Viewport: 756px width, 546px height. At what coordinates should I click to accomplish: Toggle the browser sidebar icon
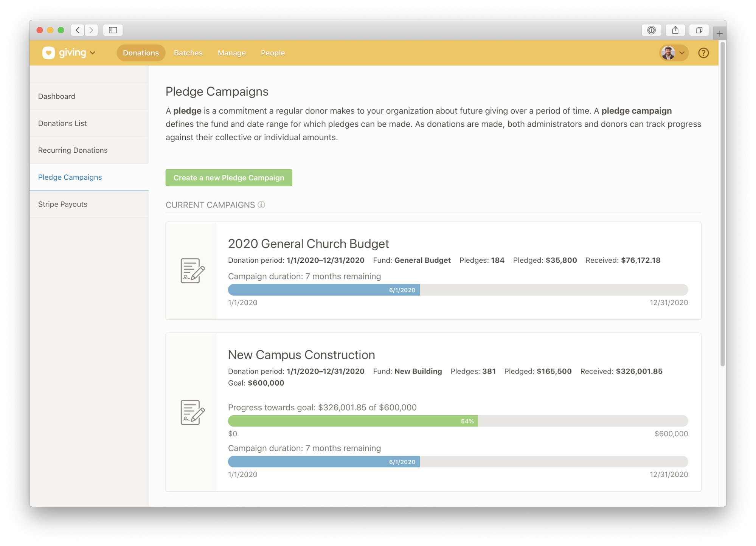click(113, 30)
